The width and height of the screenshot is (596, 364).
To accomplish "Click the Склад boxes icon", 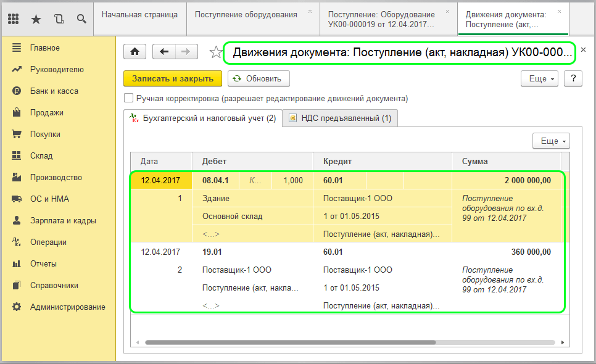I will coord(16,156).
